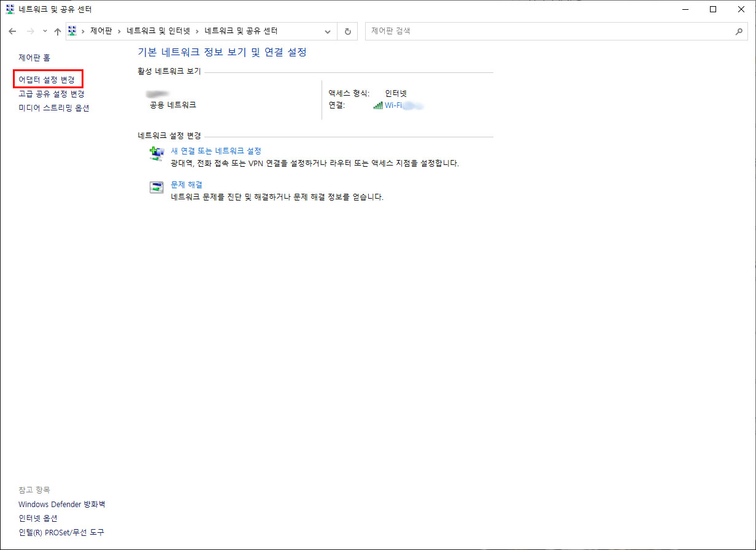Click the back navigation arrow
This screenshot has width=756, height=550.
pos(12,31)
